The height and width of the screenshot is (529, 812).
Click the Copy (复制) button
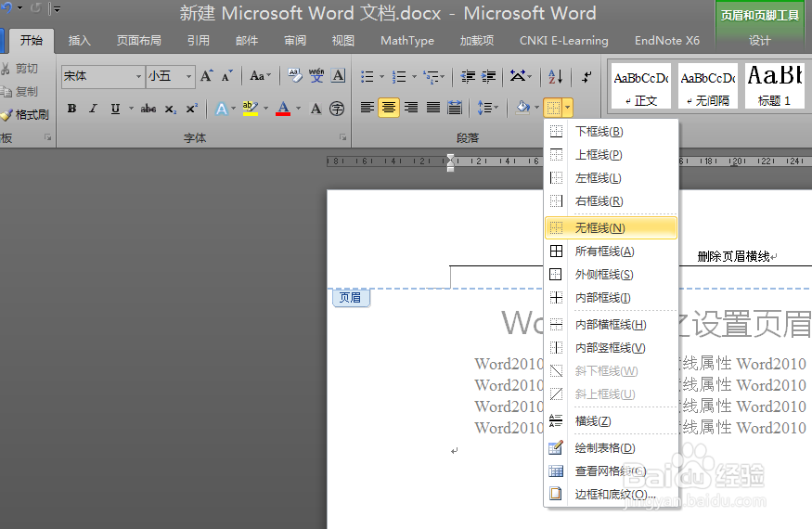(x=19, y=91)
